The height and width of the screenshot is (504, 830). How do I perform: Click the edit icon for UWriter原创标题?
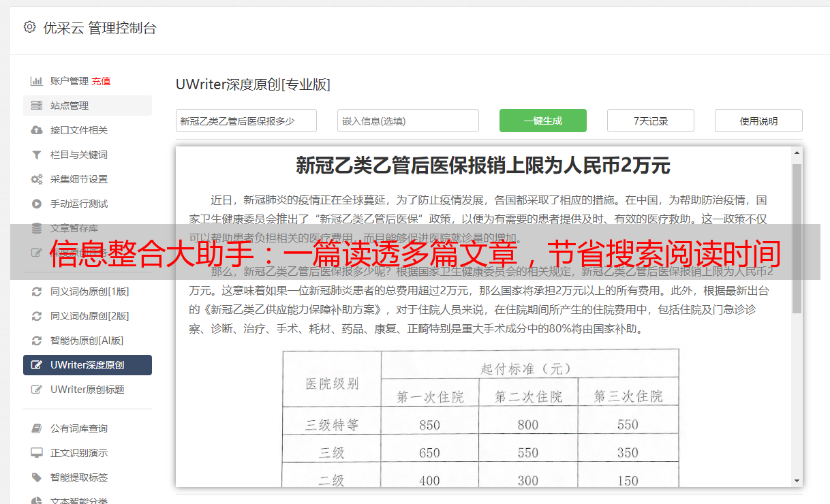click(x=37, y=390)
